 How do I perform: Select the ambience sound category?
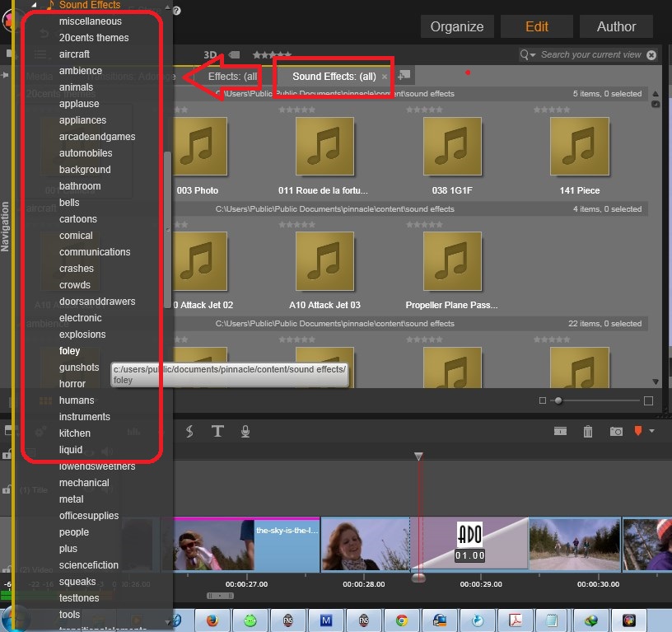81,70
